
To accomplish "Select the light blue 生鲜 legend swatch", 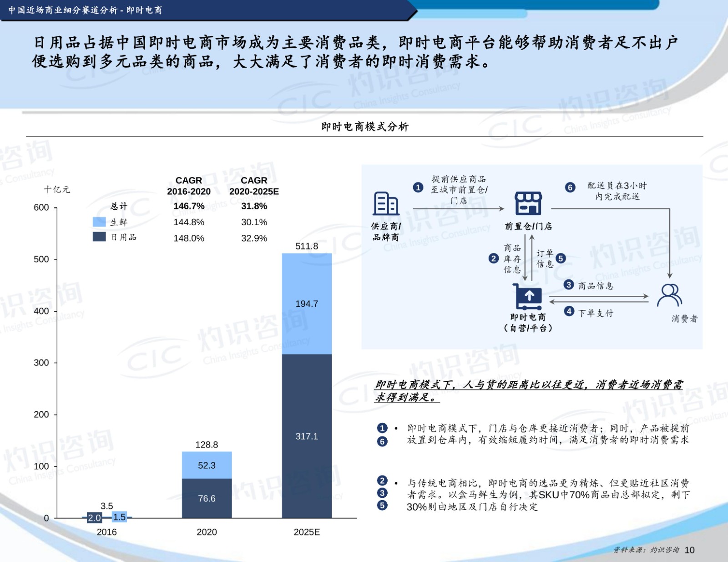I will tap(99, 222).
